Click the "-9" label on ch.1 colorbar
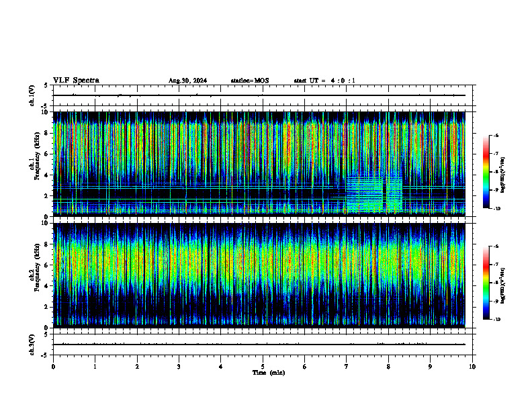 (x=496, y=190)
